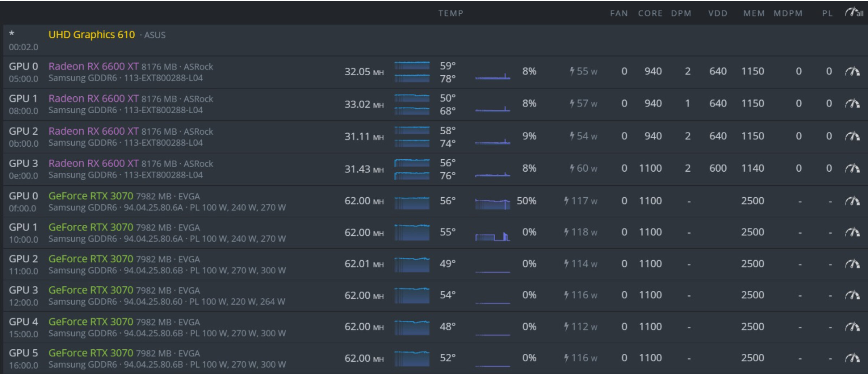Click the TEMP column header
The height and width of the screenshot is (374, 868).
tap(450, 13)
